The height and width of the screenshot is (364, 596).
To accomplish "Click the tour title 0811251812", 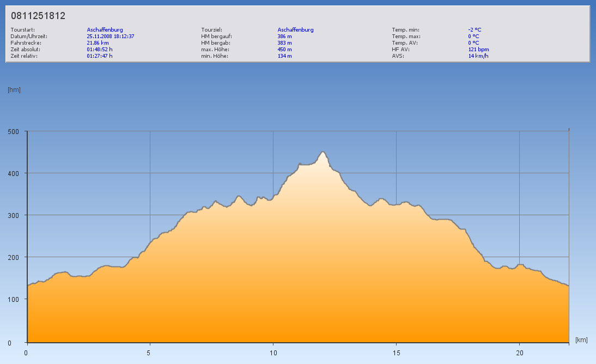I will tap(38, 16).
